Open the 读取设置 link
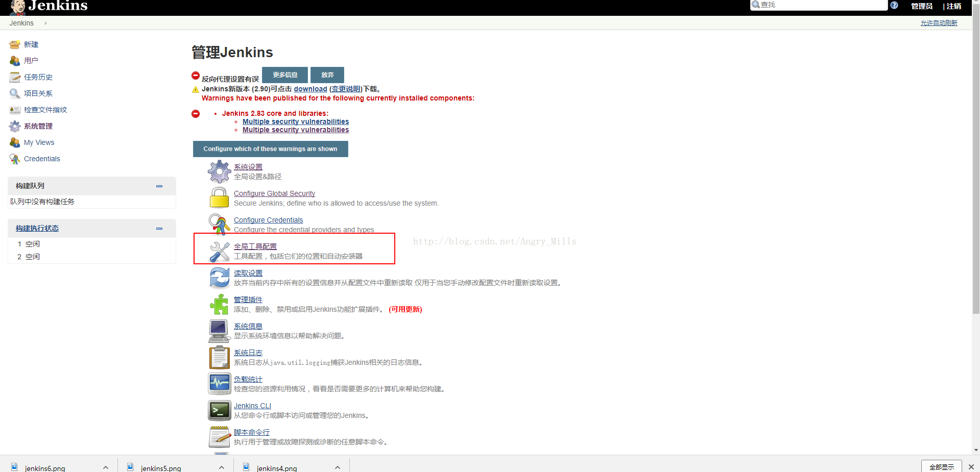This screenshot has width=980, height=472. pos(248,273)
